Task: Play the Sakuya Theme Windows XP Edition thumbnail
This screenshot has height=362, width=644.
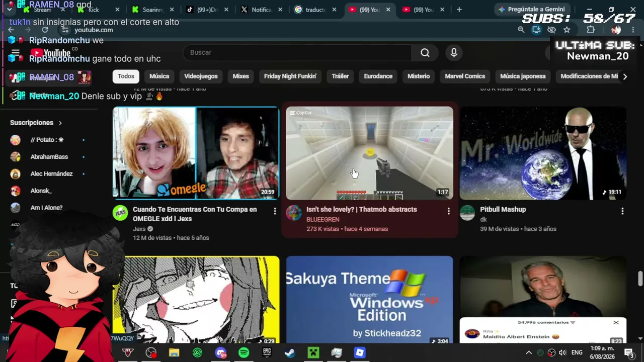Action: [x=369, y=300]
